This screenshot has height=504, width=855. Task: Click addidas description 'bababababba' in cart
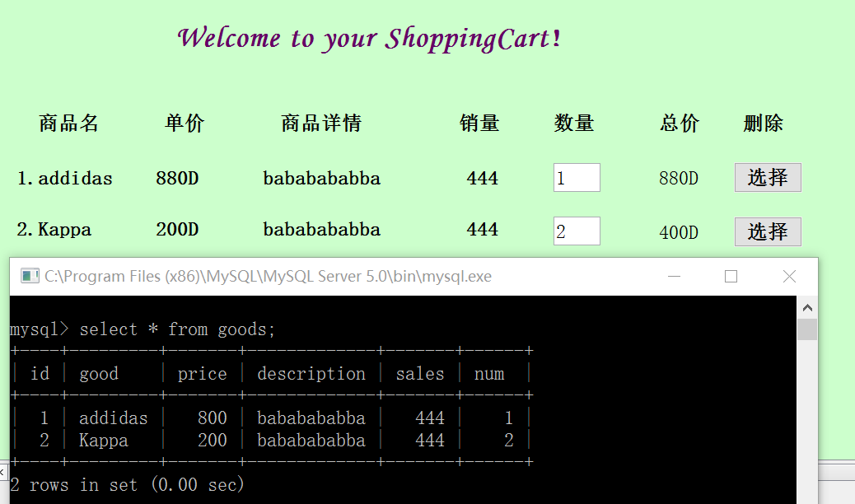click(x=322, y=179)
